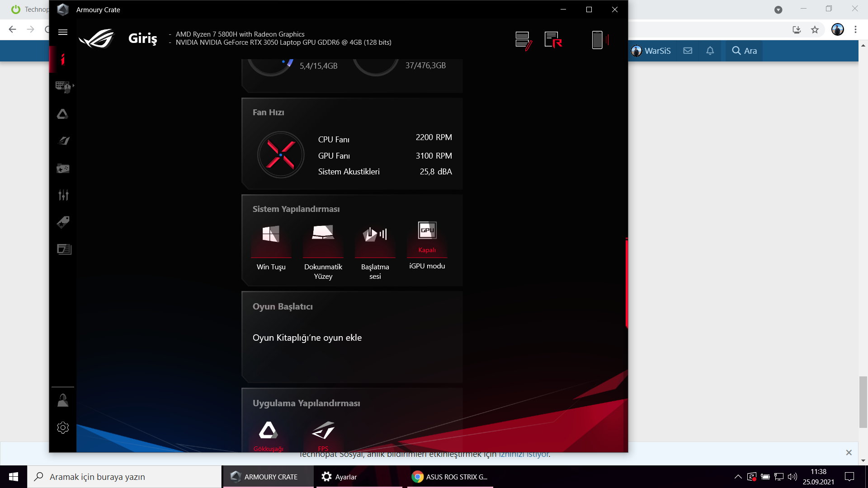Open the Scenario Profiles sliders sidebar icon

63,195
